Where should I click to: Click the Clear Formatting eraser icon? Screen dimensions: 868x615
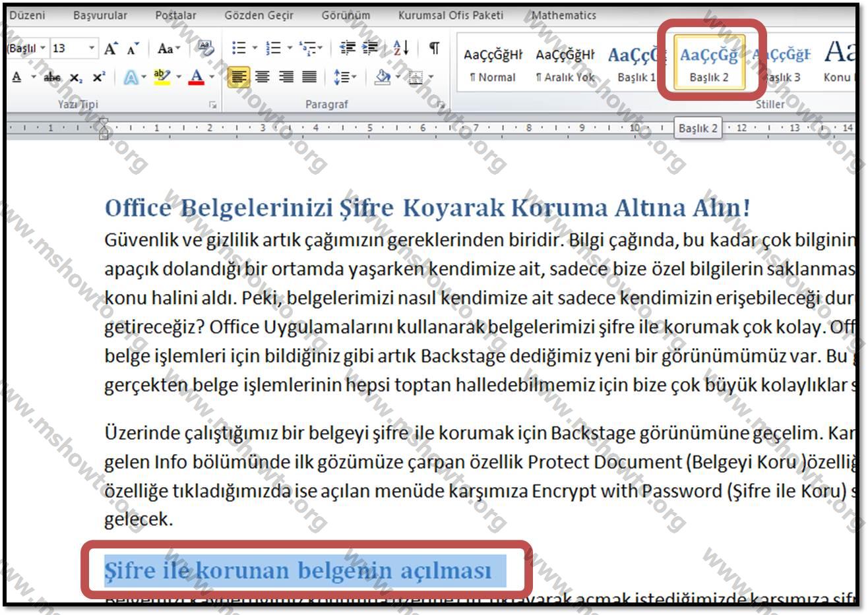(206, 48)
